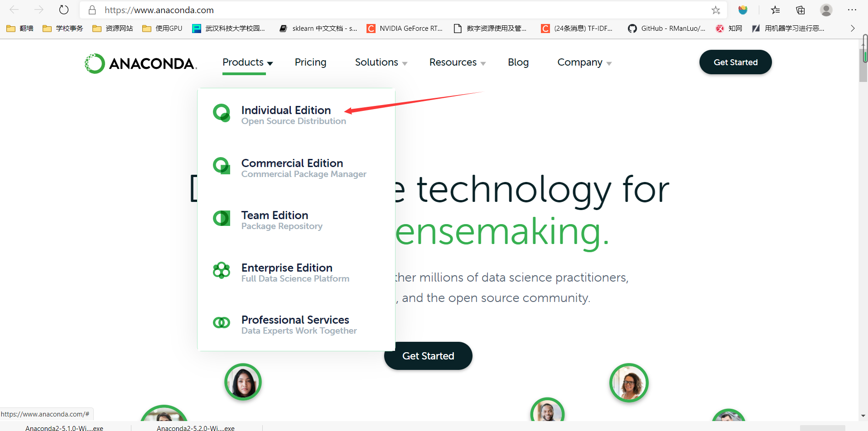Click the Team Edition product icon
The height and width of the screenshot is (431, 868).
[x=222, y=218]
